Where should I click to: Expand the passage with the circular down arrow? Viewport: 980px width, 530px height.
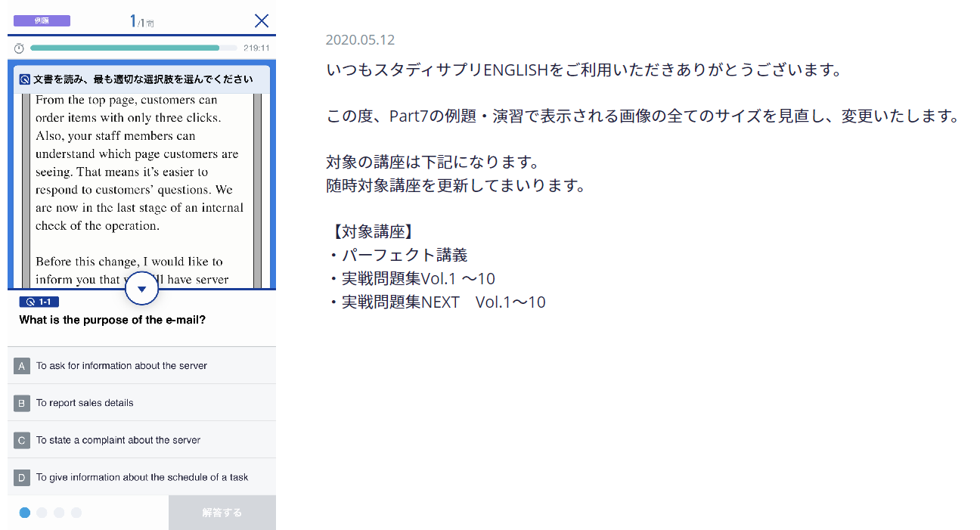coord(141,289)
